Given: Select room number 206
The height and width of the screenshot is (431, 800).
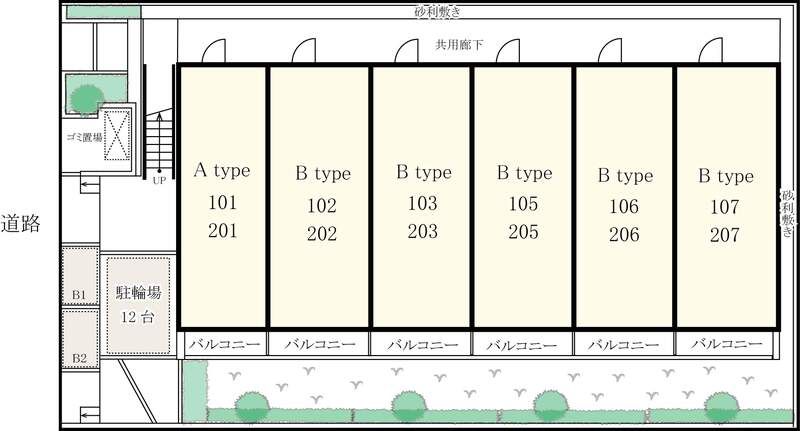Looking at the screenshot, I should coord(624,234).
